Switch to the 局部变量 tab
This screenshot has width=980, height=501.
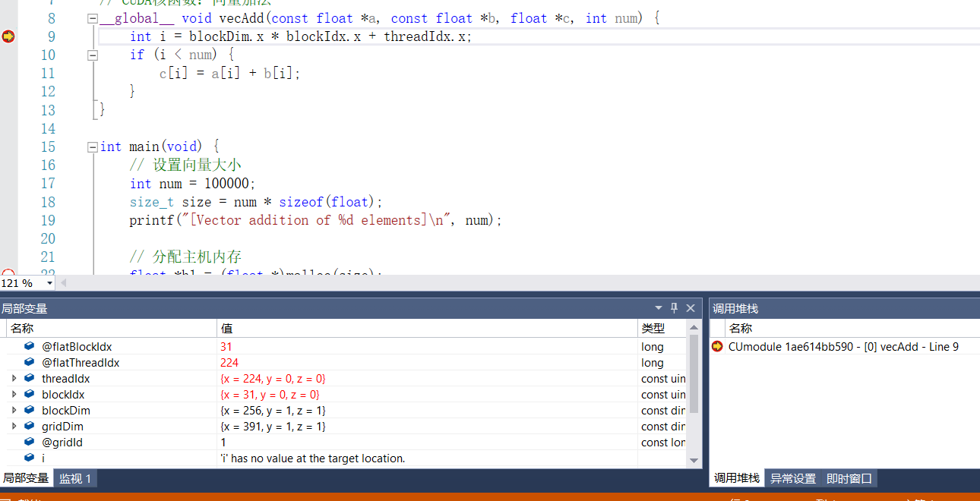click(25, 478)
